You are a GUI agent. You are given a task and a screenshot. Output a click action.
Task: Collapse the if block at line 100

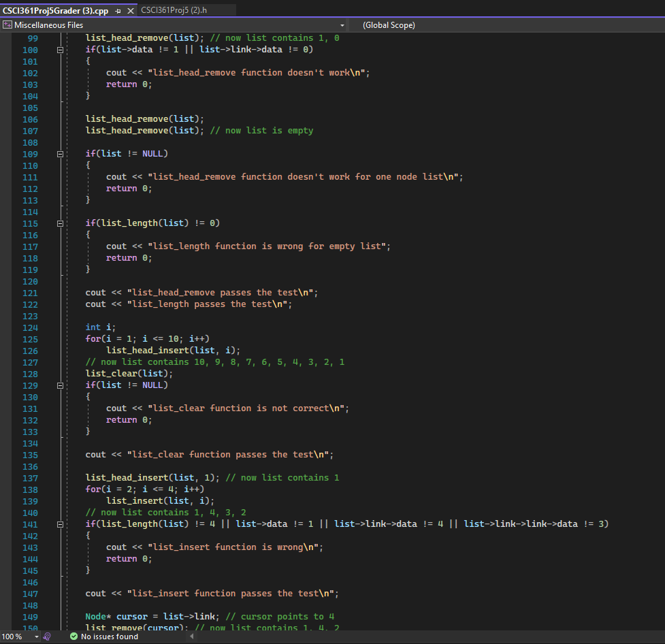point(60,49)
